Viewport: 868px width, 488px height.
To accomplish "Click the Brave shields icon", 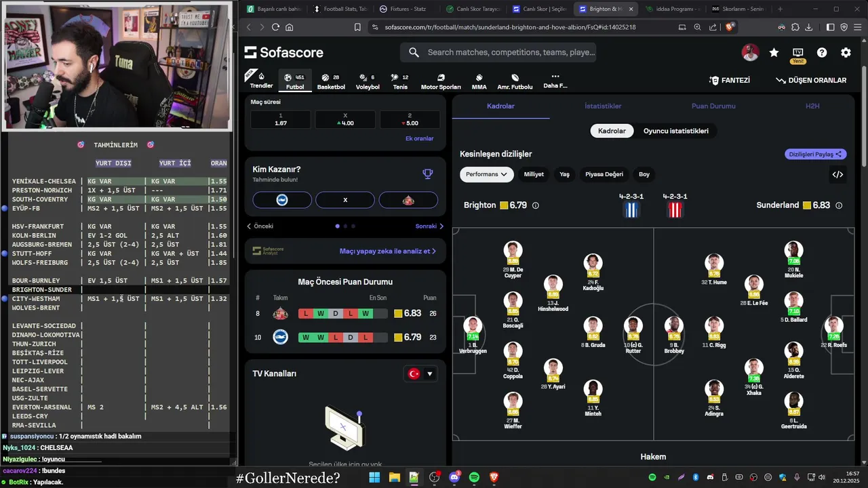I will pos(730,27).
